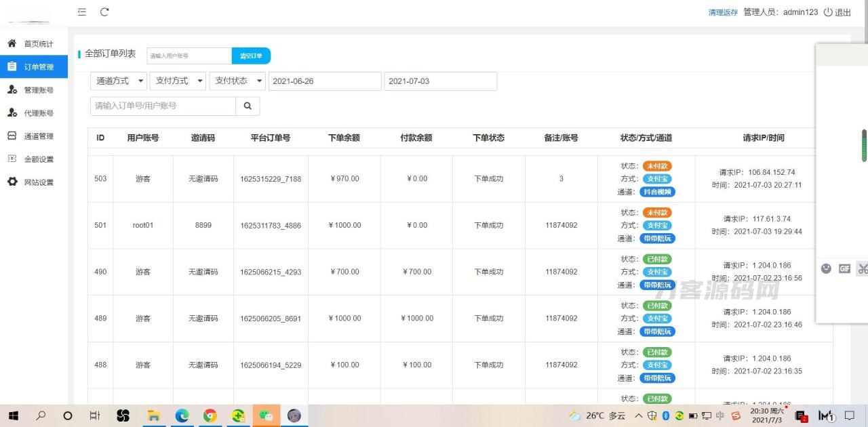The image size is (868, 427).
Task: Log out using the power icon
Action: pyautogui.click(x=829, y=12)
